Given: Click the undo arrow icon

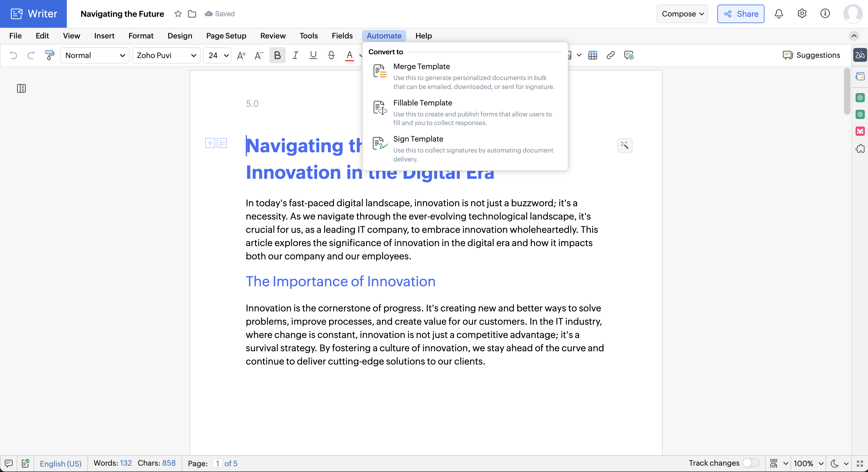Looking at the screenshot, I should point(13,55).
